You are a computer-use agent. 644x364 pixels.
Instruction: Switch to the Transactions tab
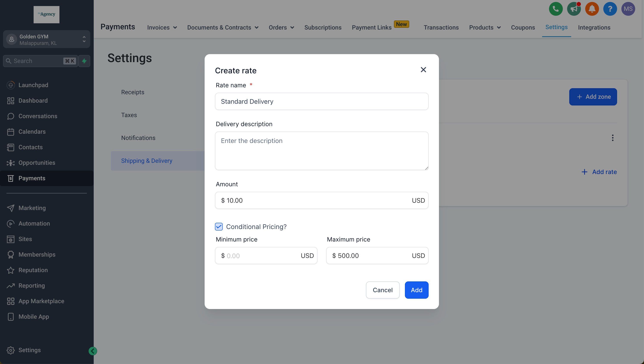tap(441, 28)
